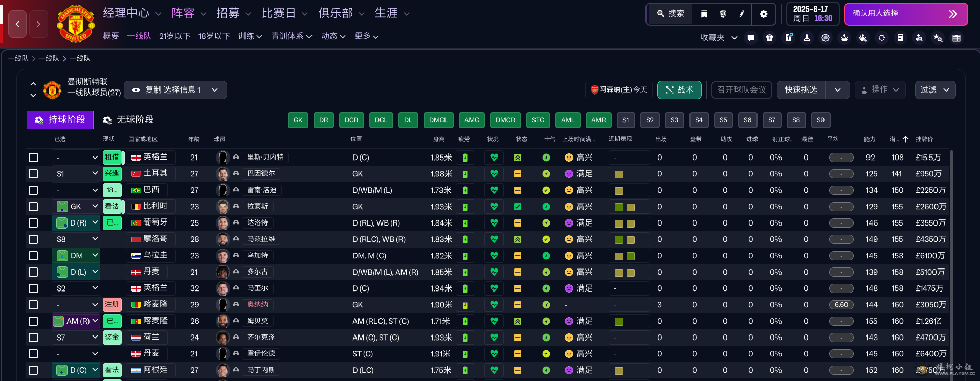The height and width of the screenshot is (381, 980).
Task: Switch to the 21岁以下 tab
Action: pyautogui.click(x=175, y=36)
